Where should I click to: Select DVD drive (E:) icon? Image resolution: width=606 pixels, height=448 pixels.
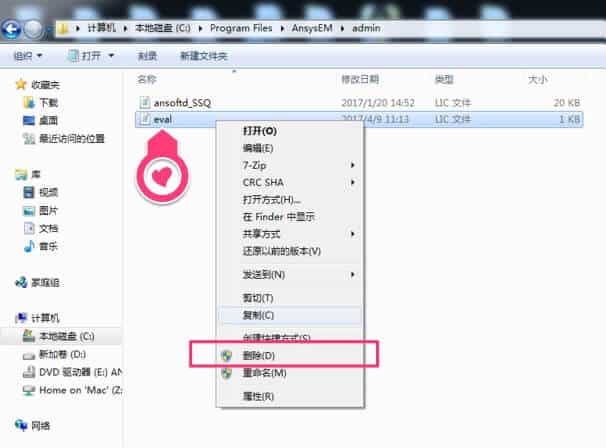(x=29, y=372)
